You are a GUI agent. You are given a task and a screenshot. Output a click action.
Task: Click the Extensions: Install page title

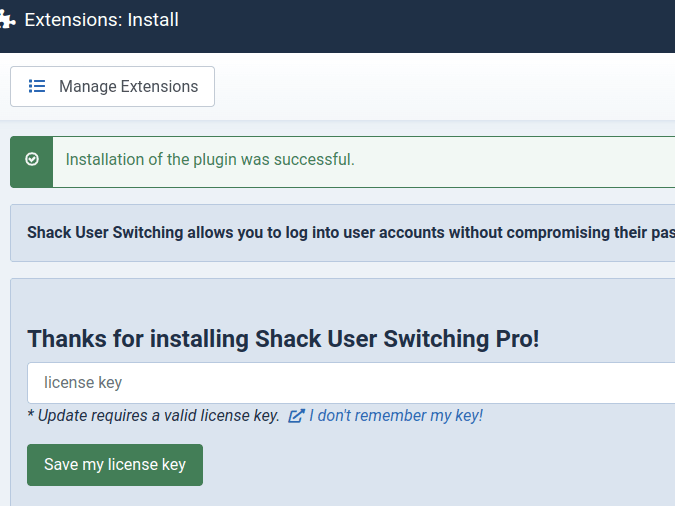pyautogui.click(x=102, y=20)
